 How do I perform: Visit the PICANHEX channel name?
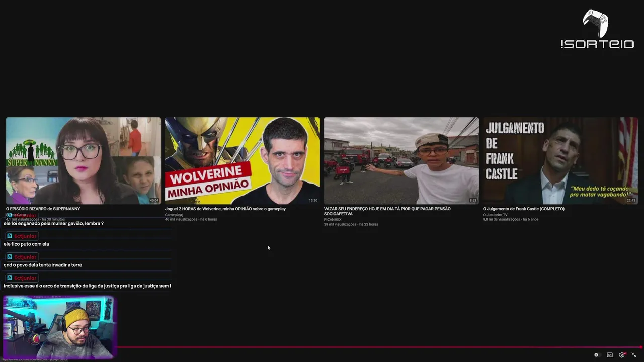333,220
